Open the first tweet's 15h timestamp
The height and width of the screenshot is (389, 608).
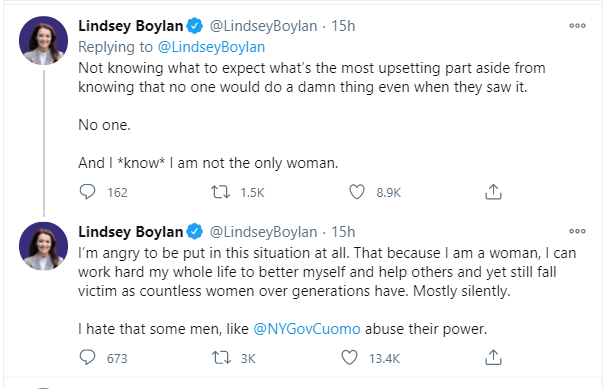tap(343, 26)
